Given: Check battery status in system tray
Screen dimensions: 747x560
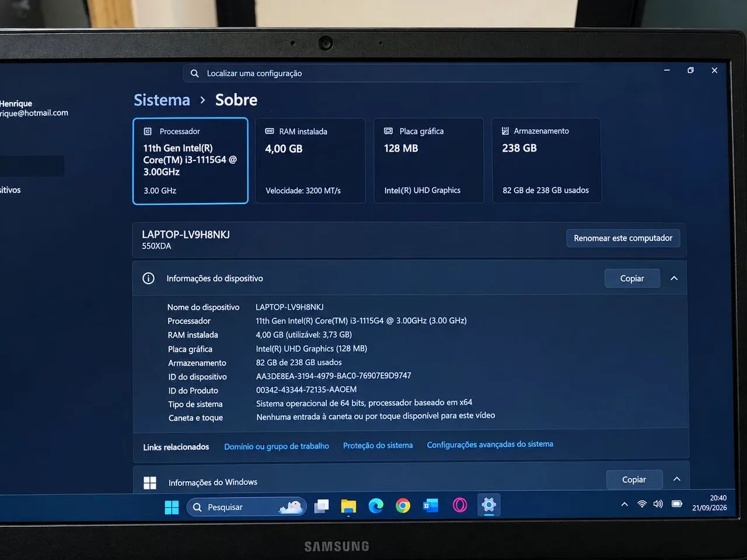Looking at the screenshot, I should click(x=677, y=503).
